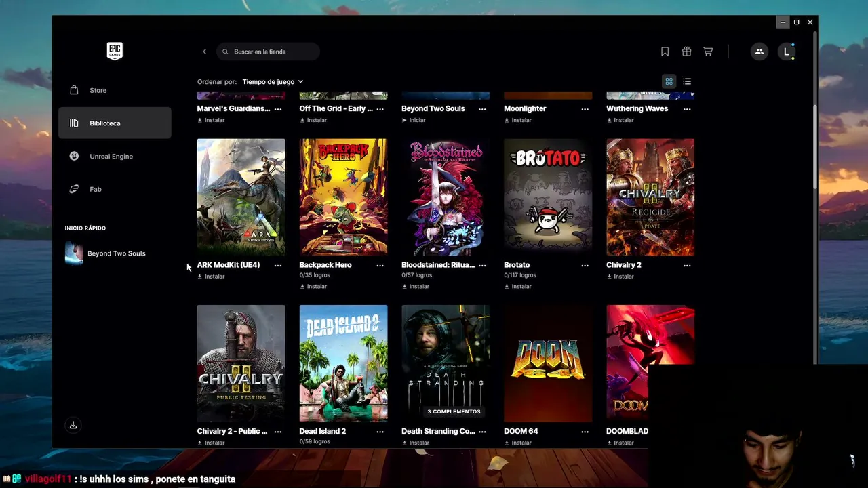Switch library to grid view
This screenshot has width=868, height=488.
click(x=669, y=81)
